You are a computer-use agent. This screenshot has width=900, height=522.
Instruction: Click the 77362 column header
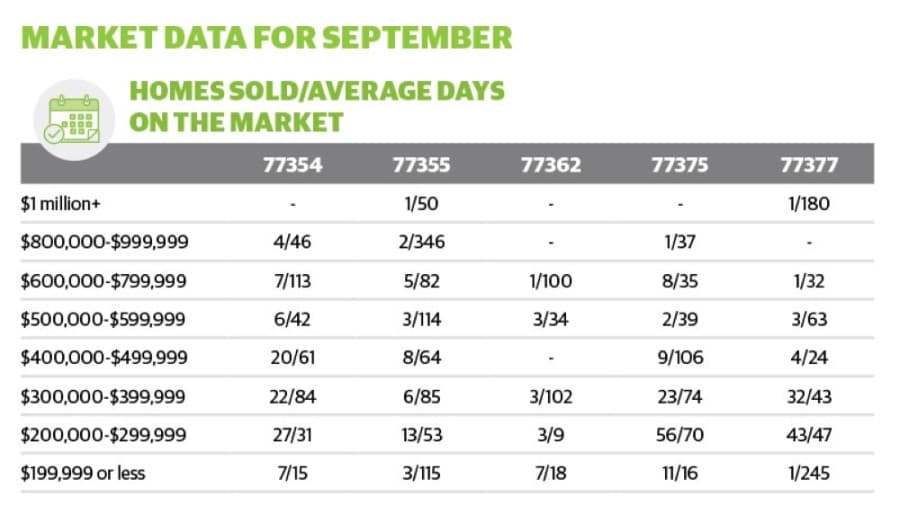pos(551,165)
